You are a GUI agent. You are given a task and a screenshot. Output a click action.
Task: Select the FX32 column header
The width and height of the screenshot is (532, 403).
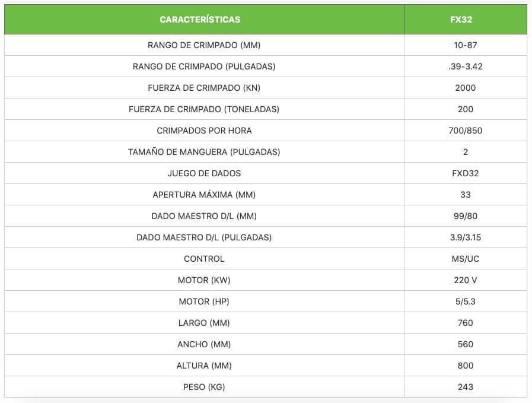pos(465,20)
